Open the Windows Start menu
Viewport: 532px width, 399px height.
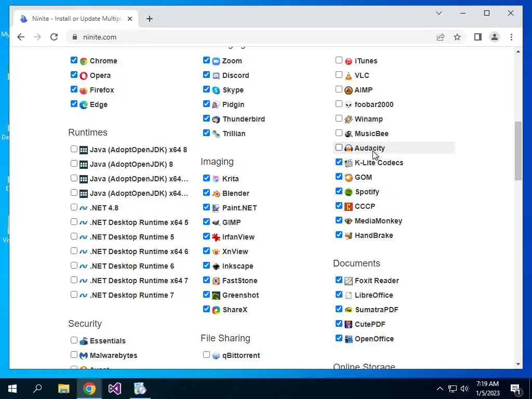tap(12, 389)
